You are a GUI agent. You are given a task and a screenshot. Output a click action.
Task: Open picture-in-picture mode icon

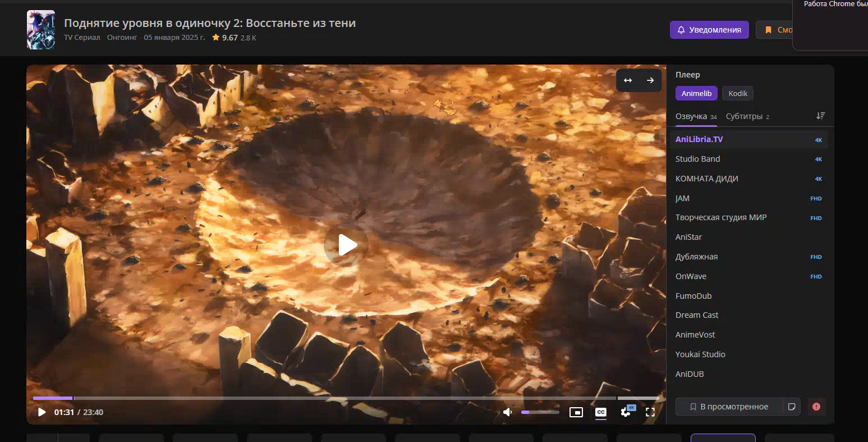[x=576, y=412]
